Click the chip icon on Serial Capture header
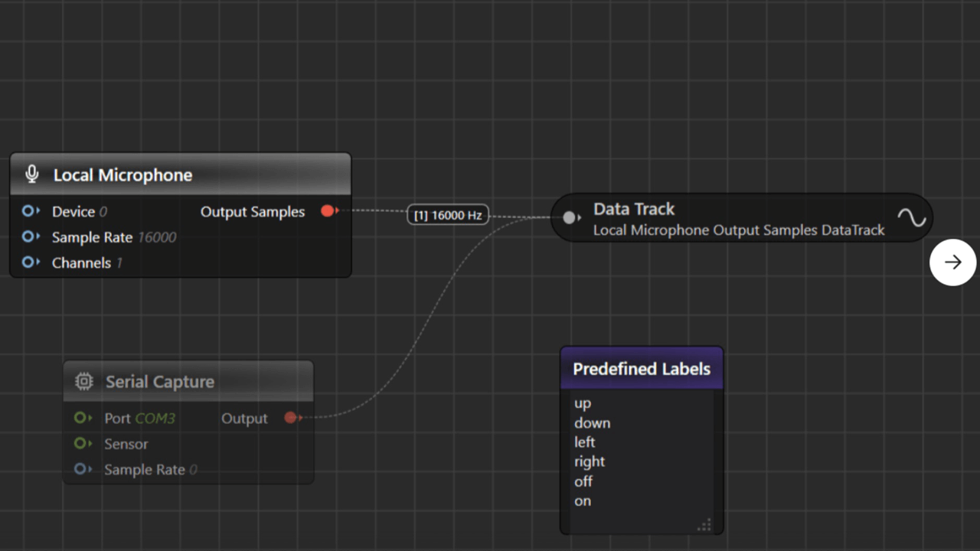This screenshot has height=551, width=980. [x=83, y=380]
